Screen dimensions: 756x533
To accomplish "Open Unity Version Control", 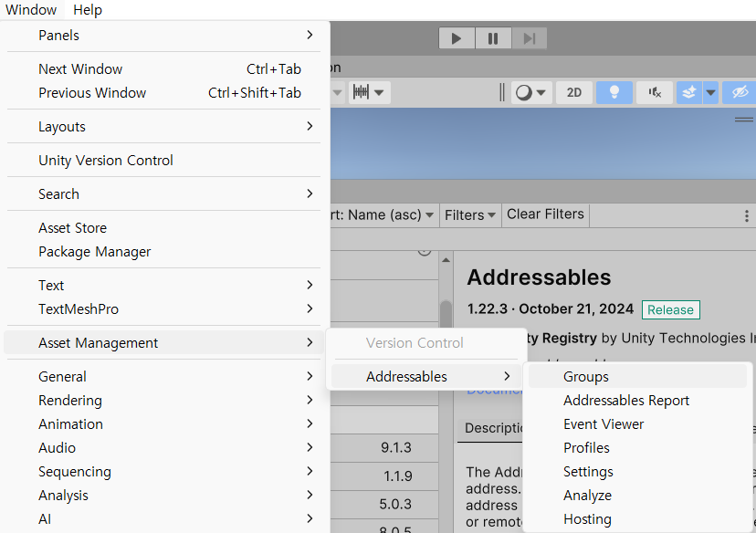I will click(x=164, y=161).
